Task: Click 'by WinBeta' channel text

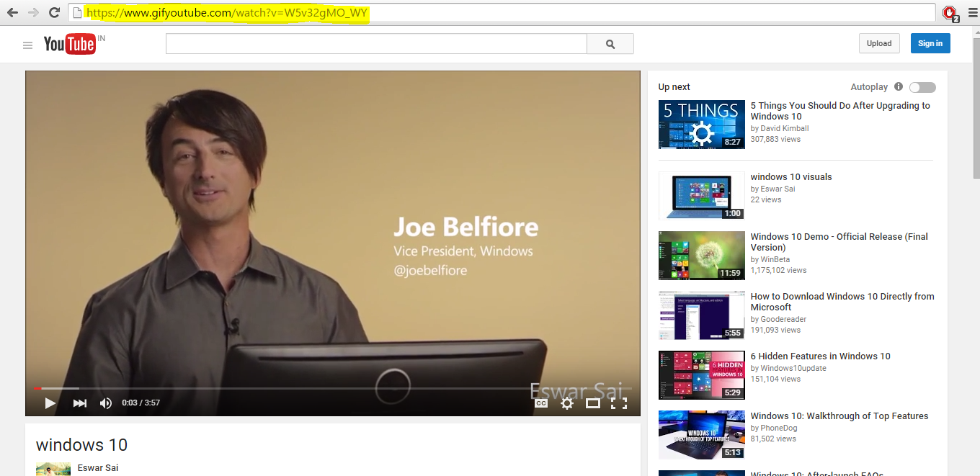Action: [770, 259]
